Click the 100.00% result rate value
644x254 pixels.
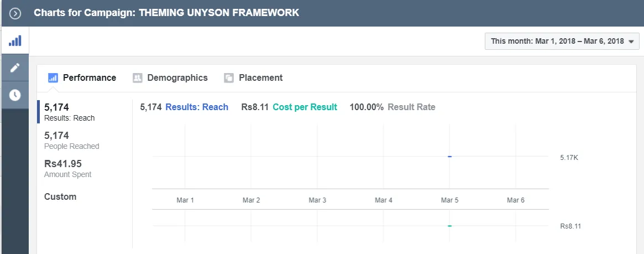tap(366, 107)
